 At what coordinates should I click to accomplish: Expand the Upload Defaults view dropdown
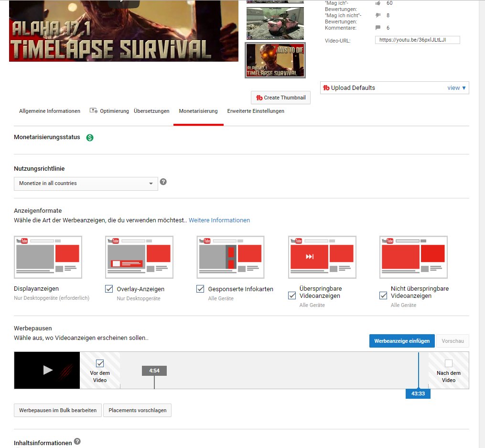pyautogui.click(x=456, y=88)
